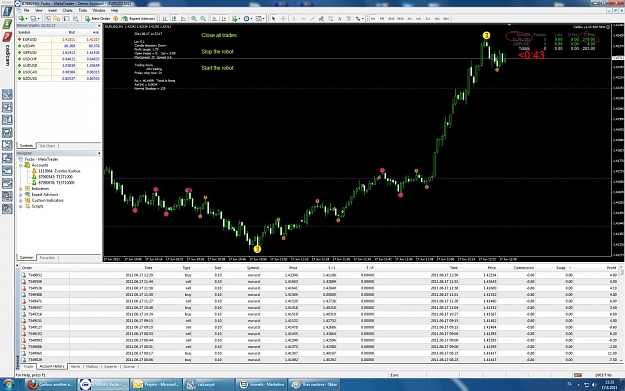Zoom out on the chart
The width and height of the screenshot is (625, 391).
tap(203, 18)
